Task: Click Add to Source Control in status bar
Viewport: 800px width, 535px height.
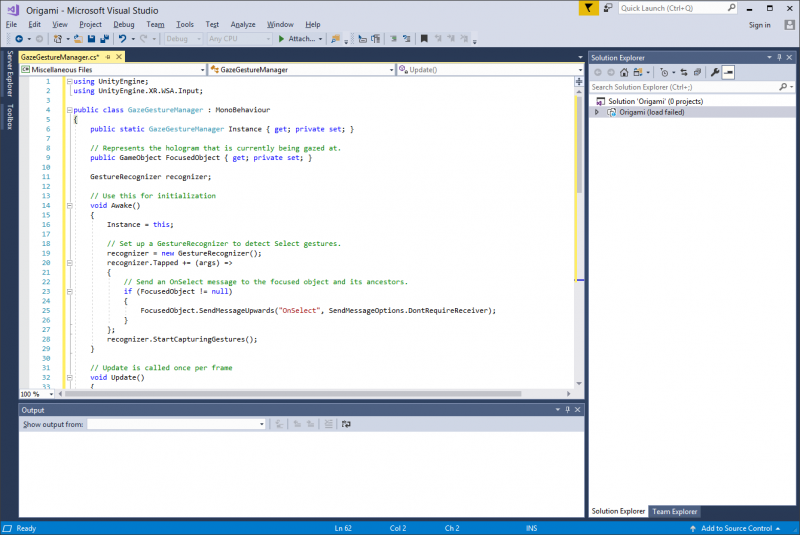Action: point(735,528)
